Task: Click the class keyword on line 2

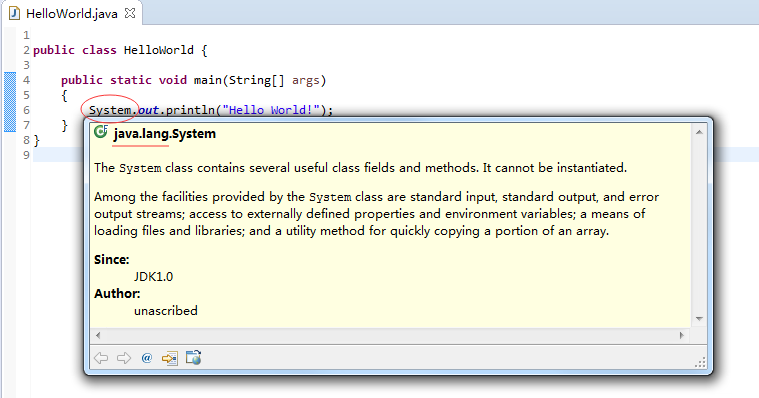Action: tap(99, 50)
